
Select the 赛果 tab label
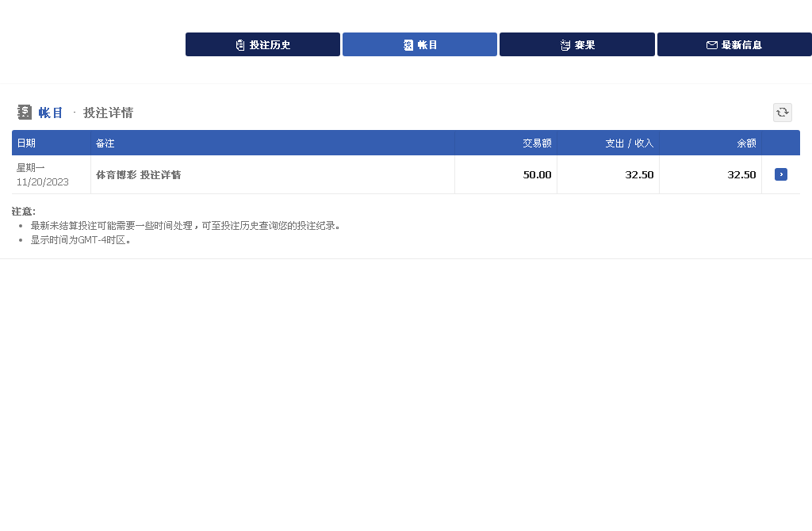(x=585, y=45)
